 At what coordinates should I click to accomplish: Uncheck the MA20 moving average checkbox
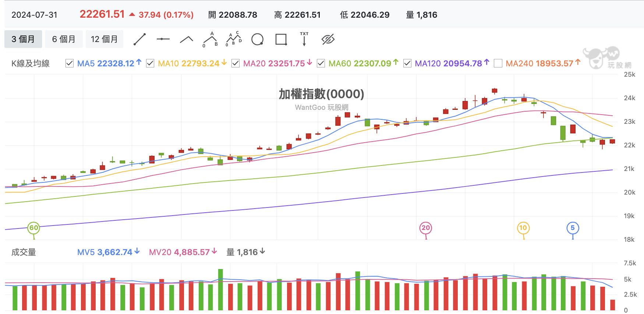point(236,63)
